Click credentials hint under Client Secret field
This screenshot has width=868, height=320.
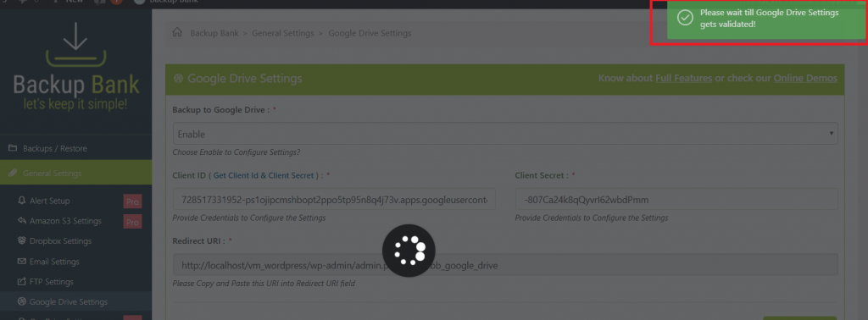[x=592, y=218]
